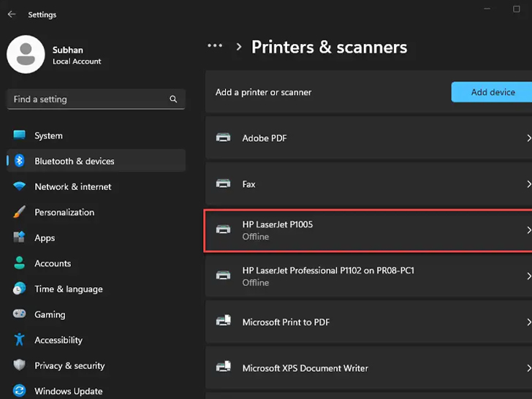
Task: Click Add a printer or scanner label
Action: pyautogui.click(x=263, y=92)
